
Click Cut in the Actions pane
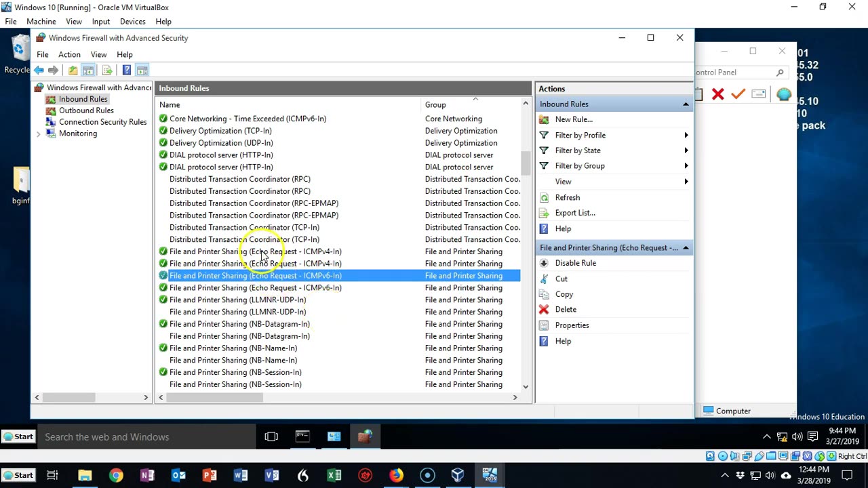point(561,279)
